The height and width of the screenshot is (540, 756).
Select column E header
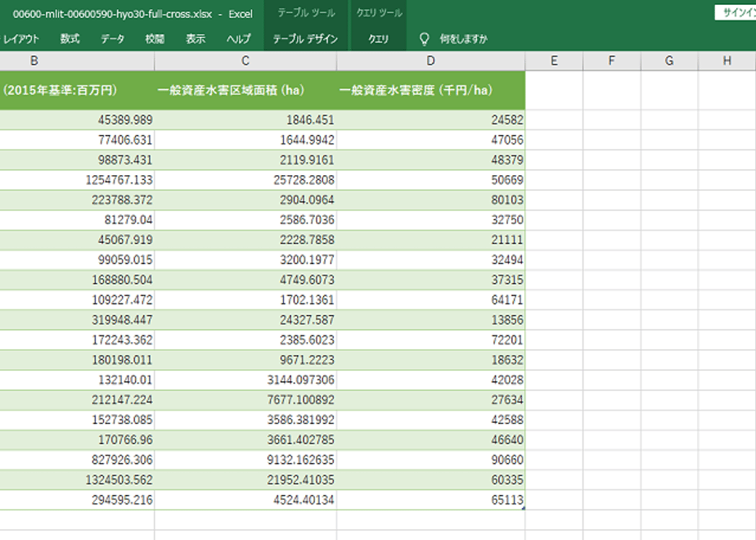(554, 61)
